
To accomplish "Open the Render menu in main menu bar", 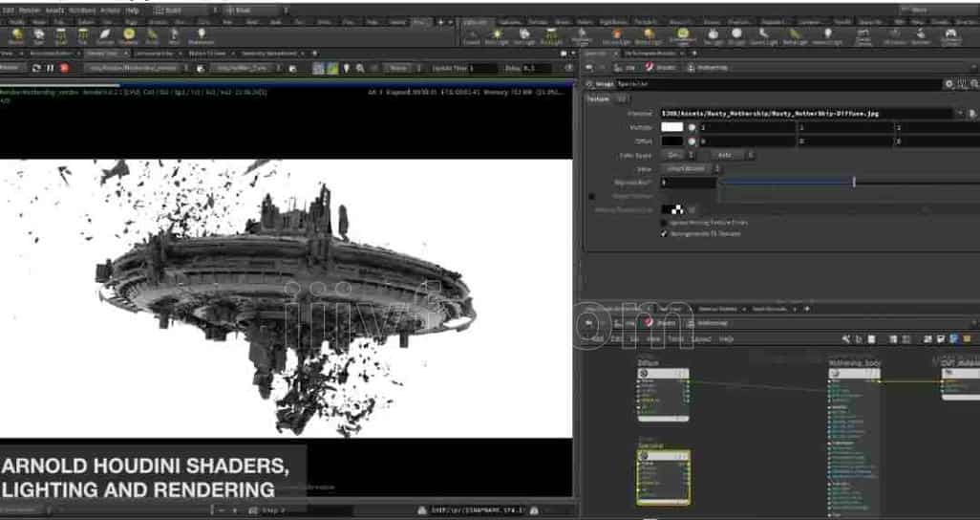I will coord(30,11).
